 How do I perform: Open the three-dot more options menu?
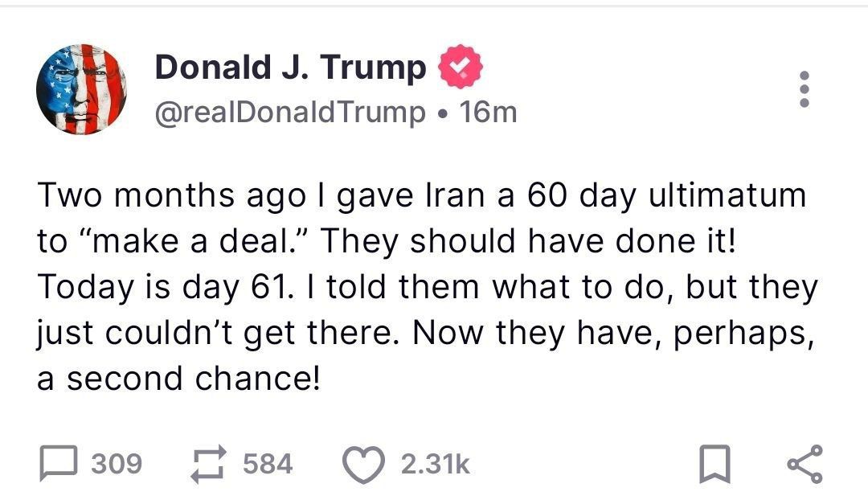pos(805,89)
